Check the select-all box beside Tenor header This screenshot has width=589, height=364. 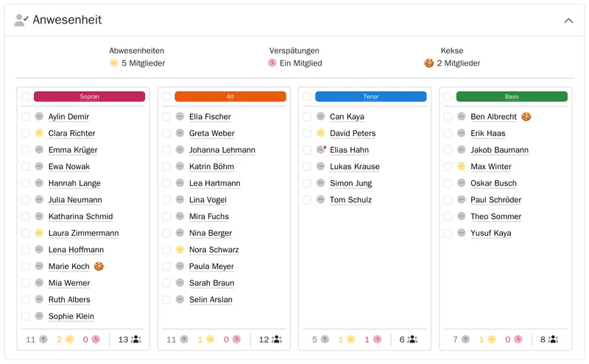coord(307,96)
